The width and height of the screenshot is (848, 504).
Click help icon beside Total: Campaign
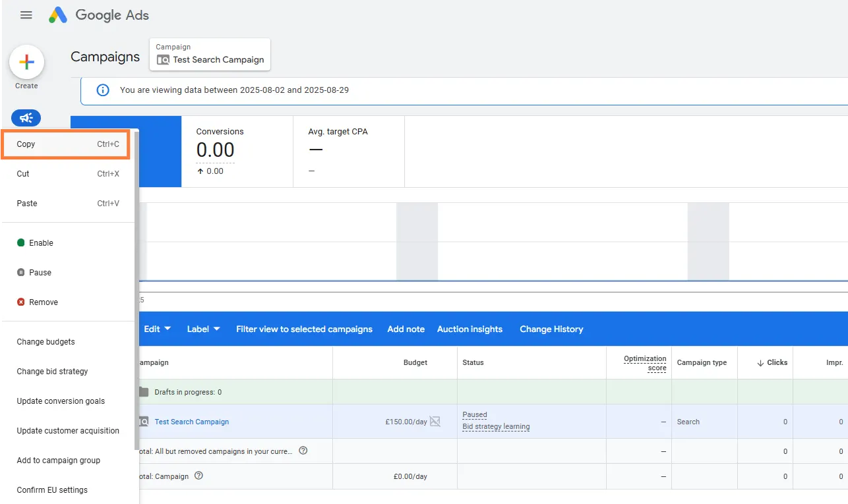pyautogui.click(x=198, y=476)
